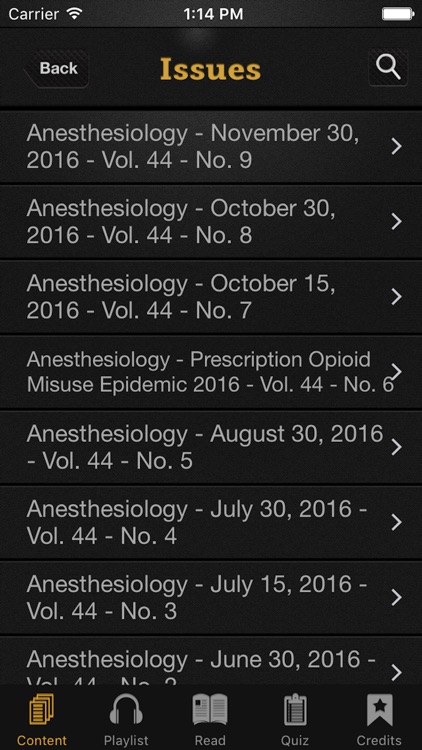Image resolution: width=422 pixels, height=750 pixels.
Task: Tap the battery indicator icon
Action: point(398,14)
